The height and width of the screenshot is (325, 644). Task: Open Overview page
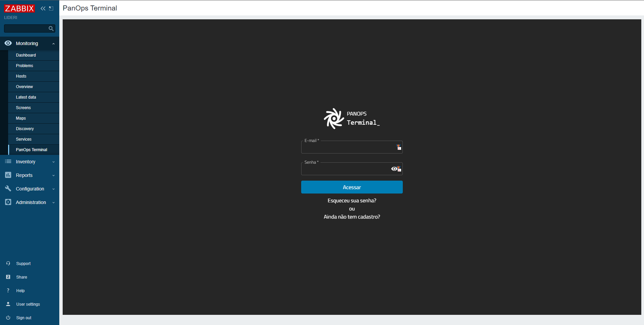[34, 87]
